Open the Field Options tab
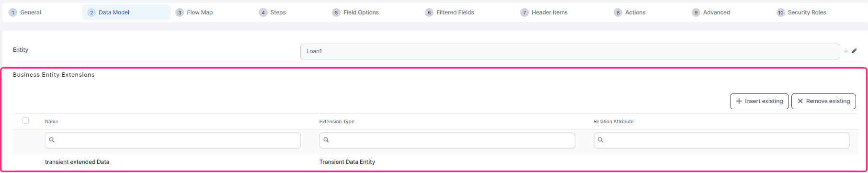868x173 pixels. click(361, 12)
